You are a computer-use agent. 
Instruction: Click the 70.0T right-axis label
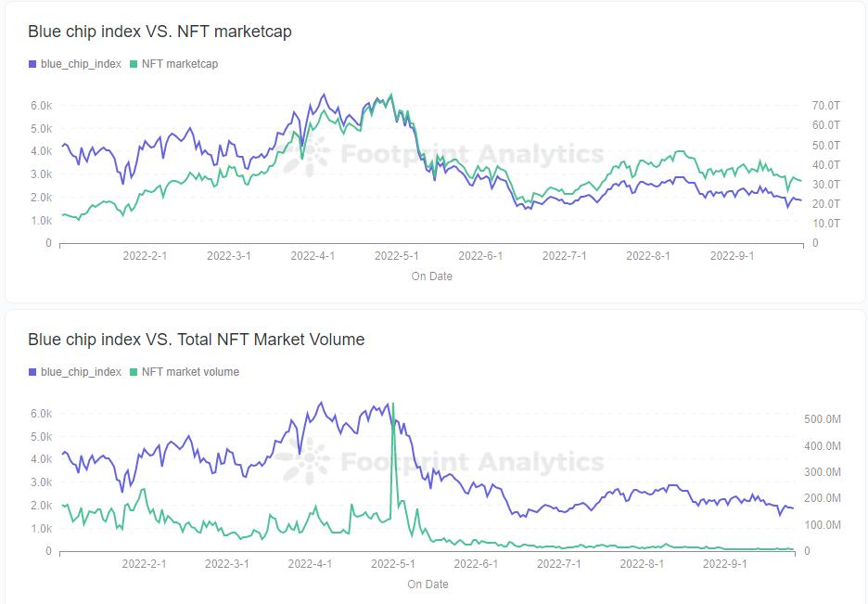[824, 106]
